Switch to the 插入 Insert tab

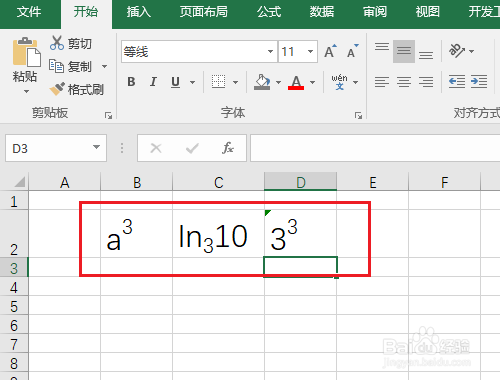[x=139, y=12]
